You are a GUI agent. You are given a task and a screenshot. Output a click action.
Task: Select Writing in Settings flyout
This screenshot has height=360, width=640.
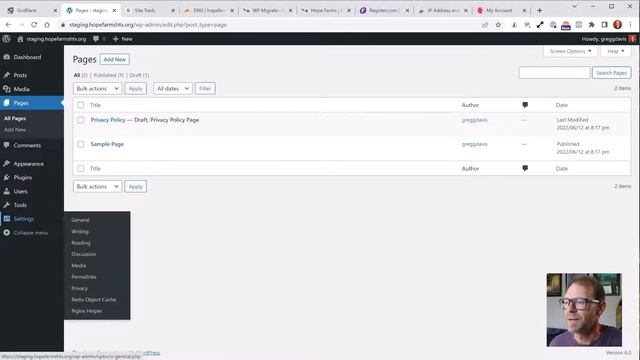click(80, 231)
